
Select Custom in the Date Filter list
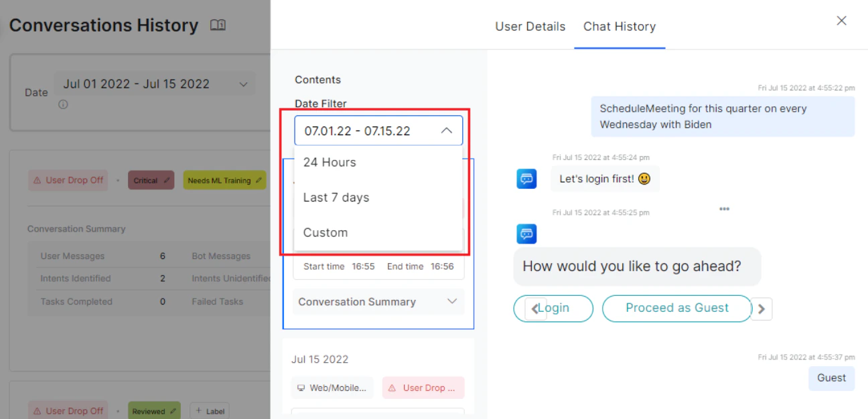tap(325, 232)
